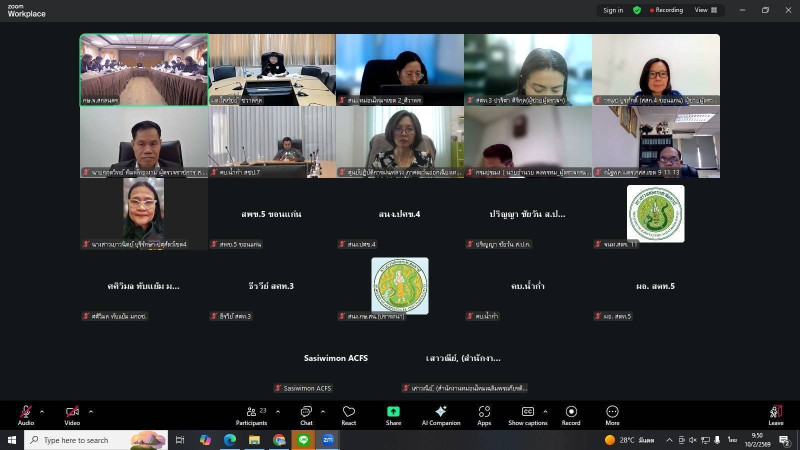
Task: Start recording with the Record icon
Action: click(571, 415)
